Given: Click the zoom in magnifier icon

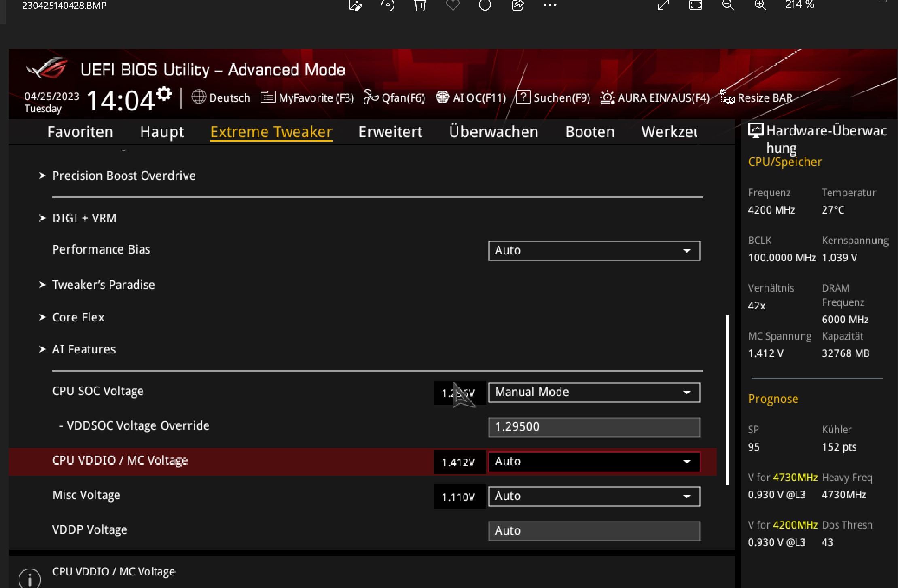Looking at the screenshot, I should 760,5.
